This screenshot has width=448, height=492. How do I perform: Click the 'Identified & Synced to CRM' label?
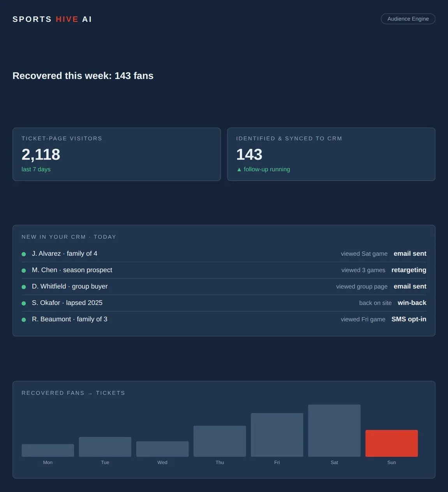(289, 139)
